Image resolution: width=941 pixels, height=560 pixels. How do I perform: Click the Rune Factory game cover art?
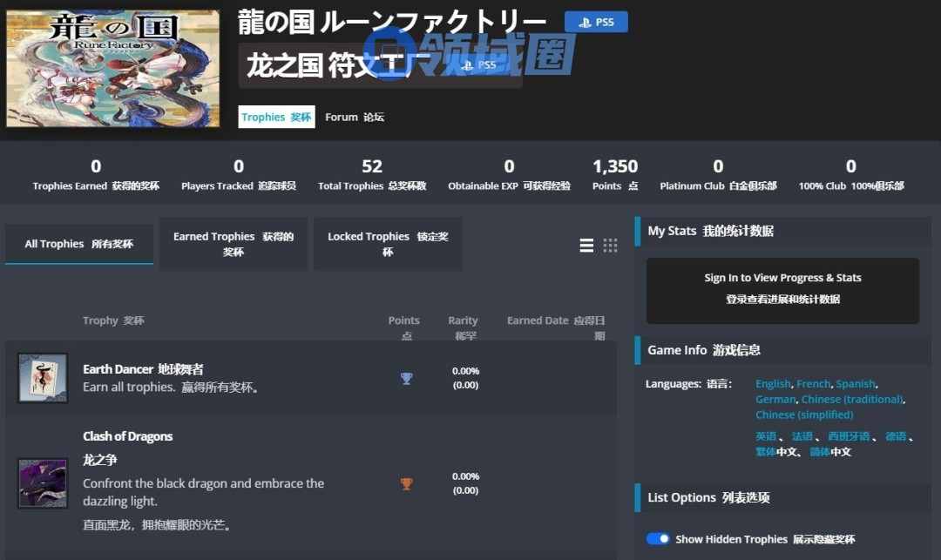(x=112, y=68)
